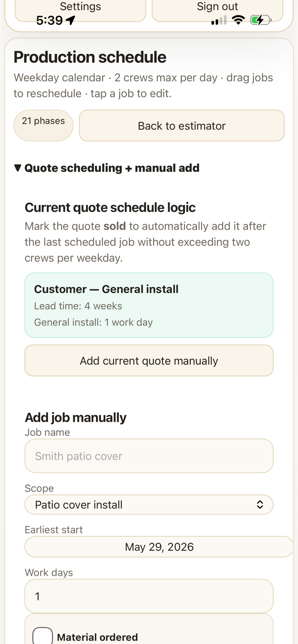Click the Production schedule heading

coord(90,57)
